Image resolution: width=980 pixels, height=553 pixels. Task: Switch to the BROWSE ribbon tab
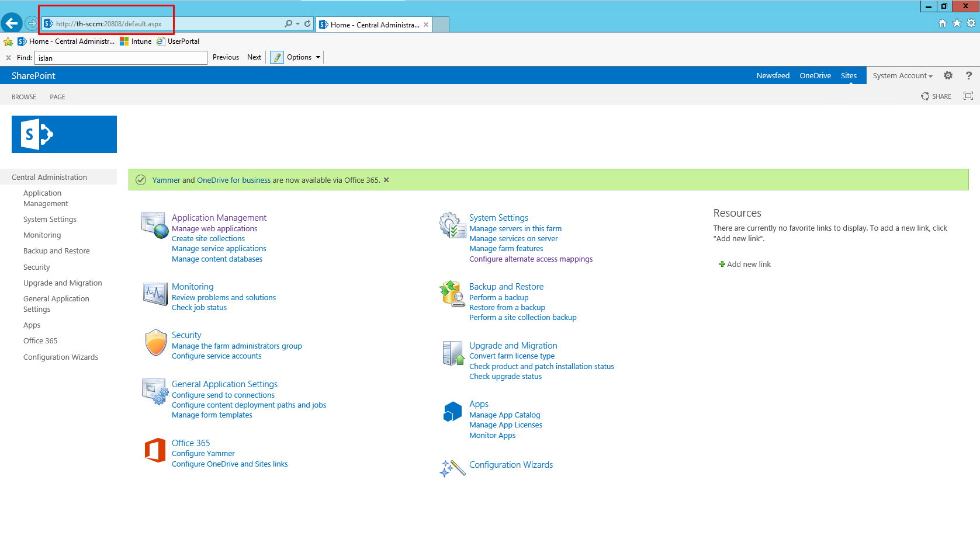tap(24, 97)
